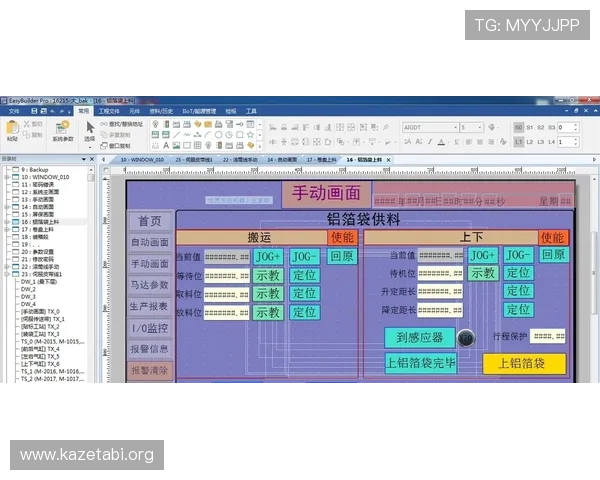Click the increase font size icon
This screenshot has height=480, width=600.
[408, 142]
